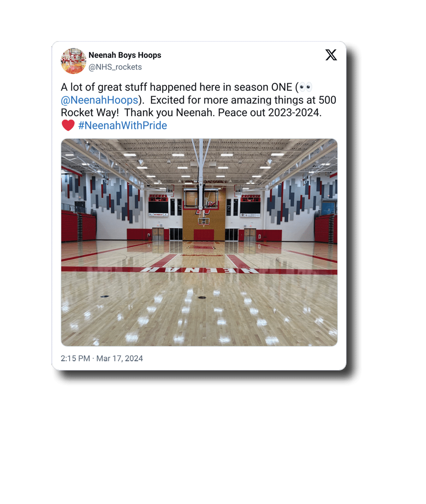This screenshot has height=504, width=426.
Task: Click the Neenah Boys Hoops display name
Action: (x=125, y=55)
